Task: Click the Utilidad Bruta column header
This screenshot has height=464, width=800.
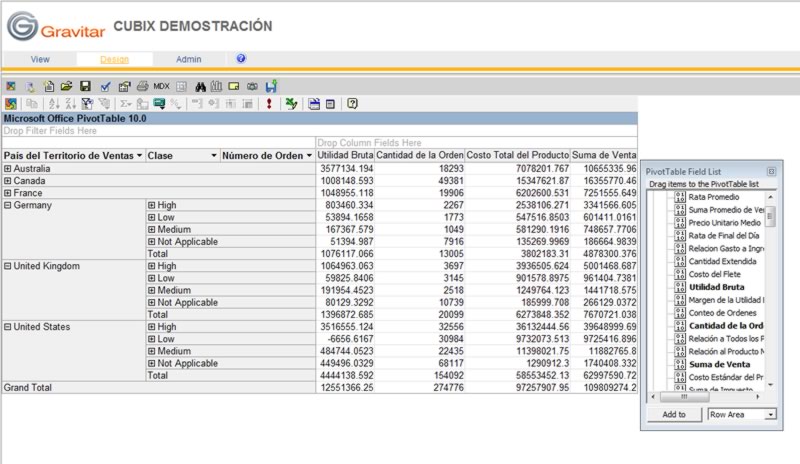Action: [345, 155]
